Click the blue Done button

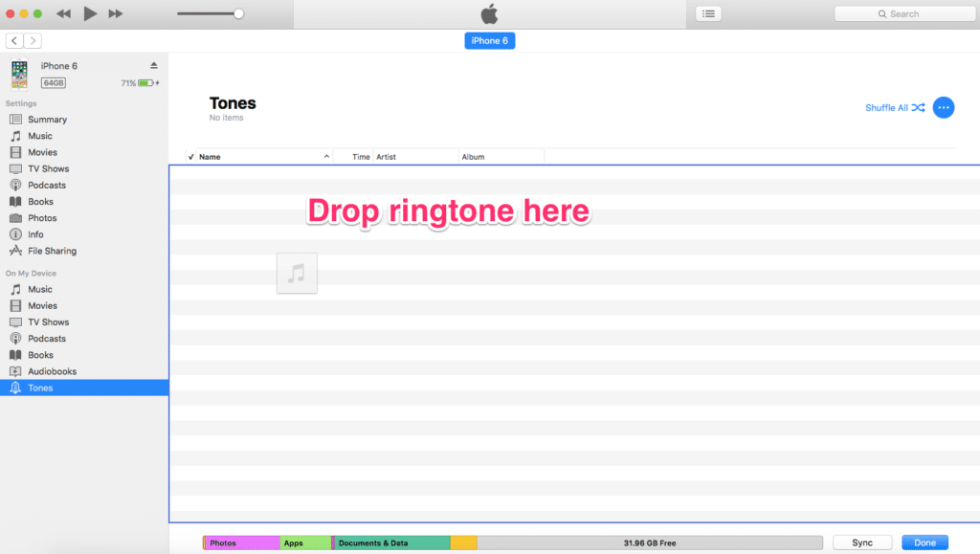tap(924, 543)
